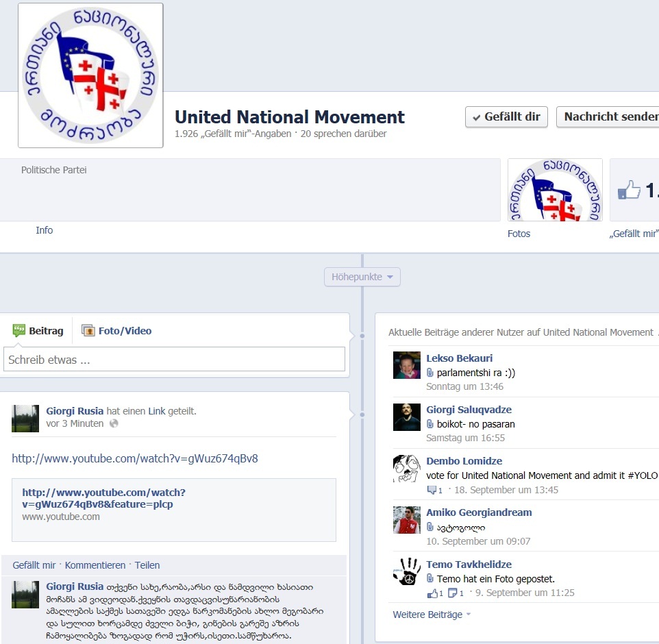Click the 'United National Movement' page title
Screen dimensions: 659x644
[290, 117]
